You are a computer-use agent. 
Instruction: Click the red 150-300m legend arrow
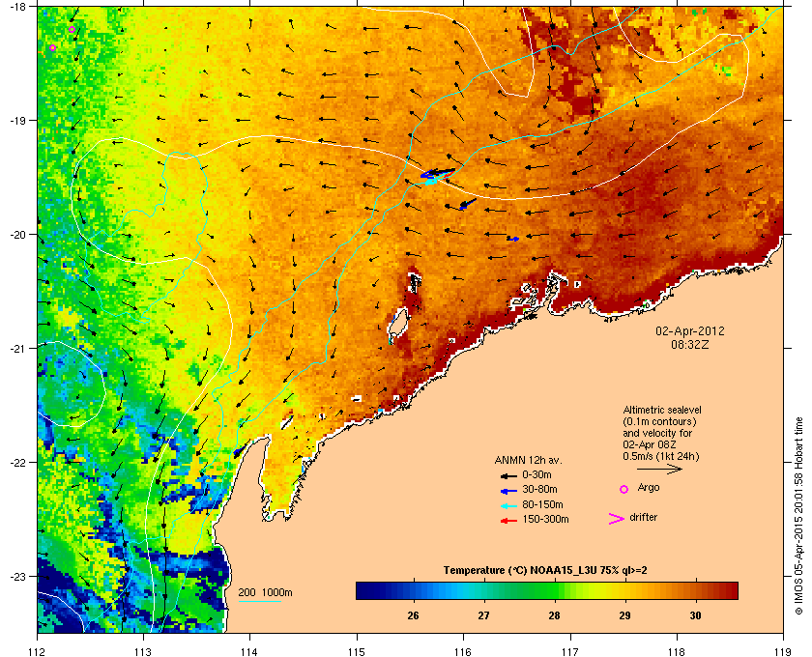508,520
